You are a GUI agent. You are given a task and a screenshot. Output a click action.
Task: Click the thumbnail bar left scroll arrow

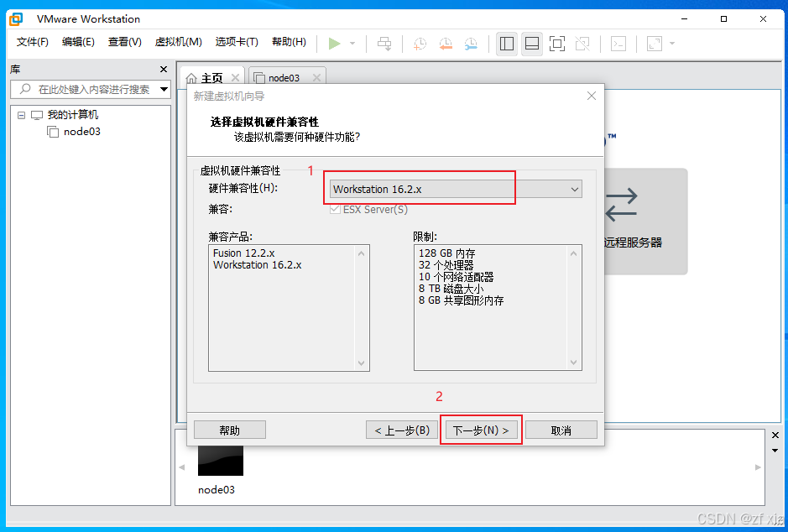[181, 467]
